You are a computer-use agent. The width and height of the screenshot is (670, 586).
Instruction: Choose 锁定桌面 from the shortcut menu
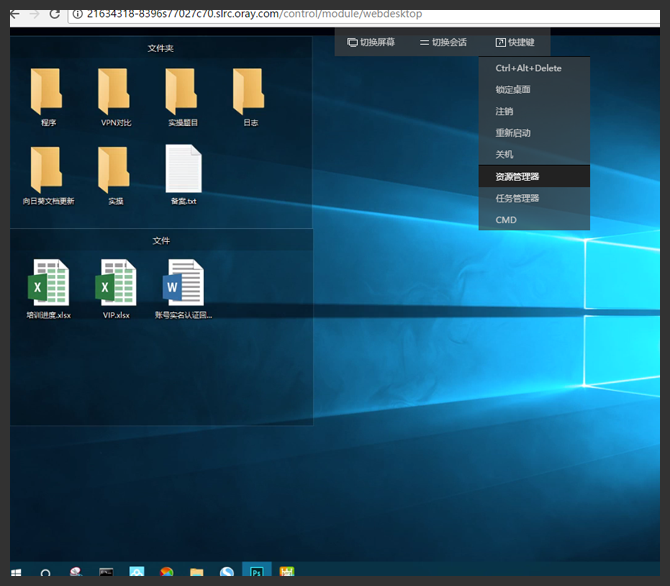pos(534,90)
